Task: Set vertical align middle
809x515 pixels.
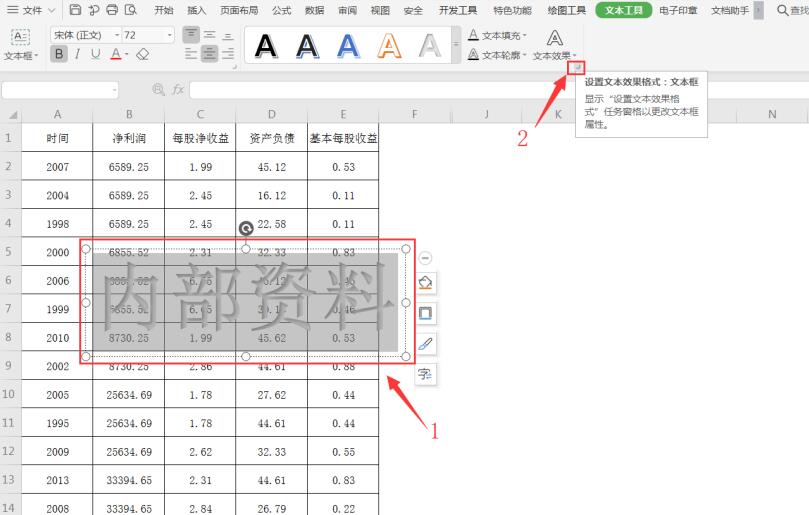Action: 209,35
